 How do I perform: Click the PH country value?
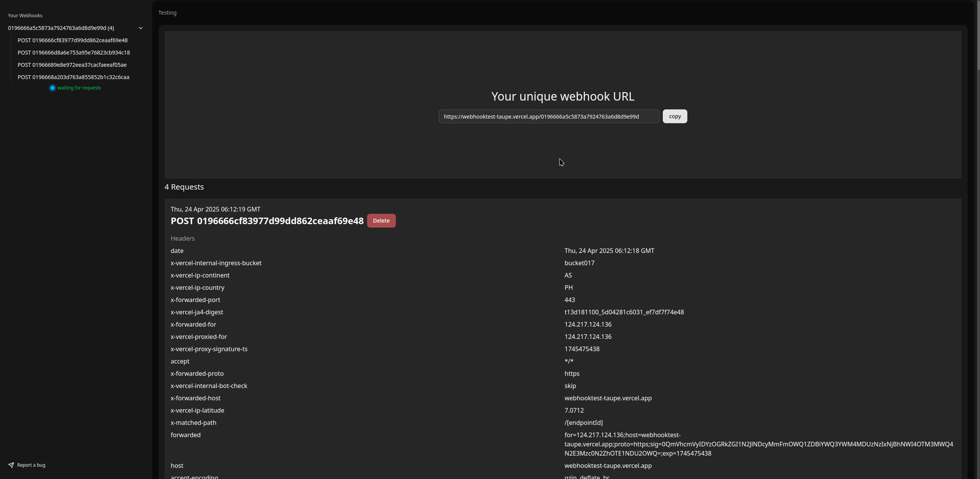568,287
